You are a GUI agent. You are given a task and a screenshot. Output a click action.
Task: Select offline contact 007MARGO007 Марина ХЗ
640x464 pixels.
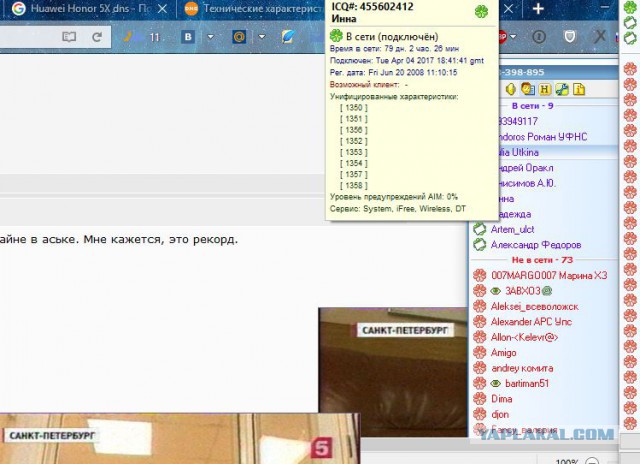click(x=549, y=275)
